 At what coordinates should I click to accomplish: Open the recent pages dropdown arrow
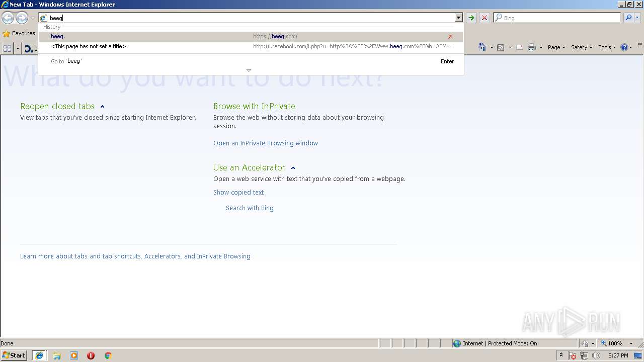point(33,18)
